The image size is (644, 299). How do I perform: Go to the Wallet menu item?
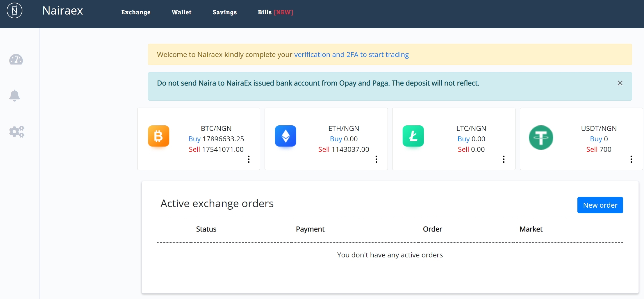(x=181, y=12)
